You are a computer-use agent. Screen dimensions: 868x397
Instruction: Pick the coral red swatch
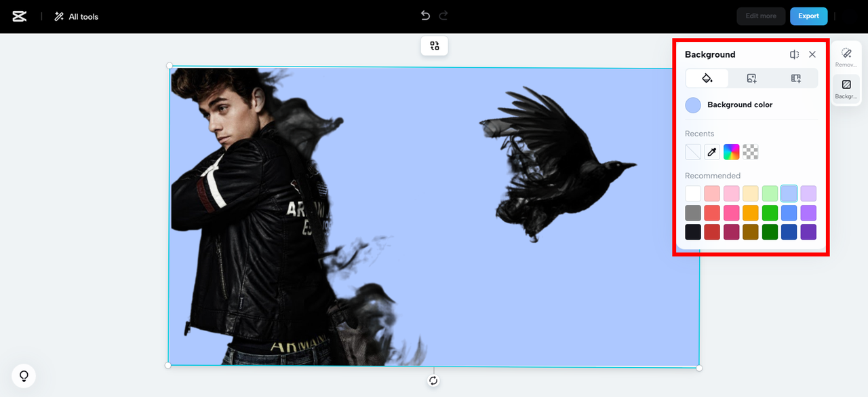click(x=712, y=213)
